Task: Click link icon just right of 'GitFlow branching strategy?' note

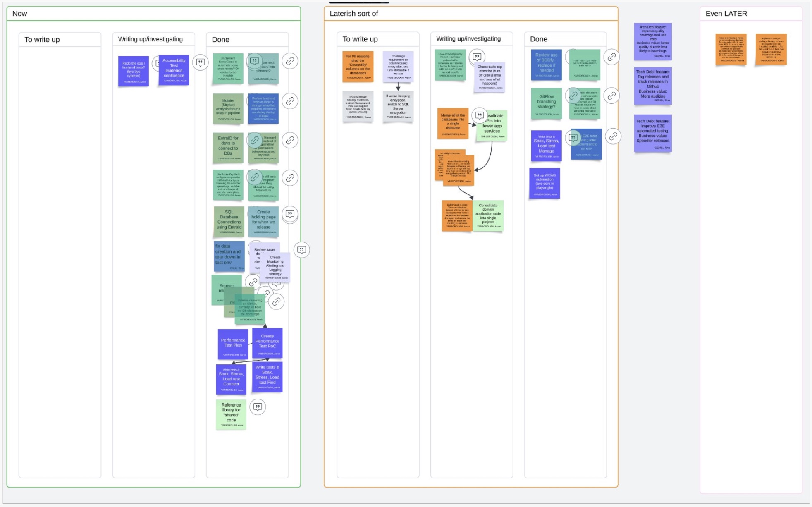Action: click(573, 96)
